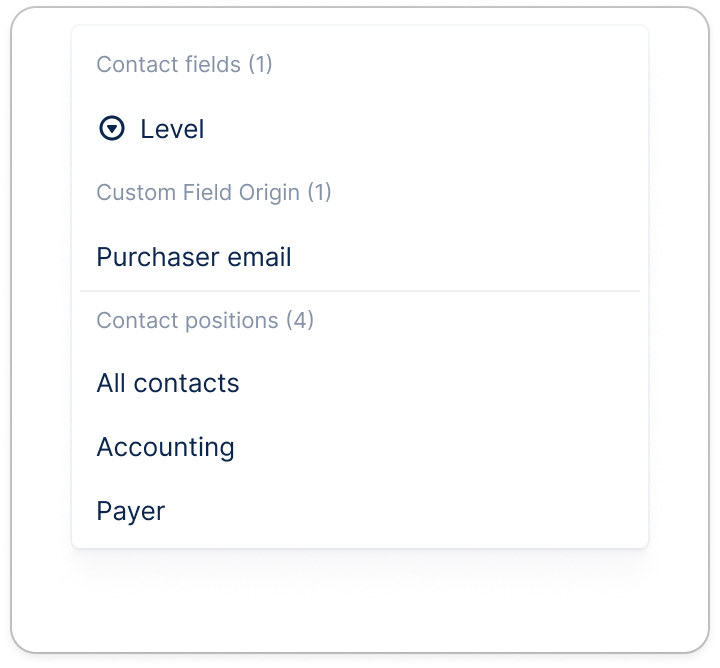
Task: Click the Contact fields section header
Action: coord(168,65)
